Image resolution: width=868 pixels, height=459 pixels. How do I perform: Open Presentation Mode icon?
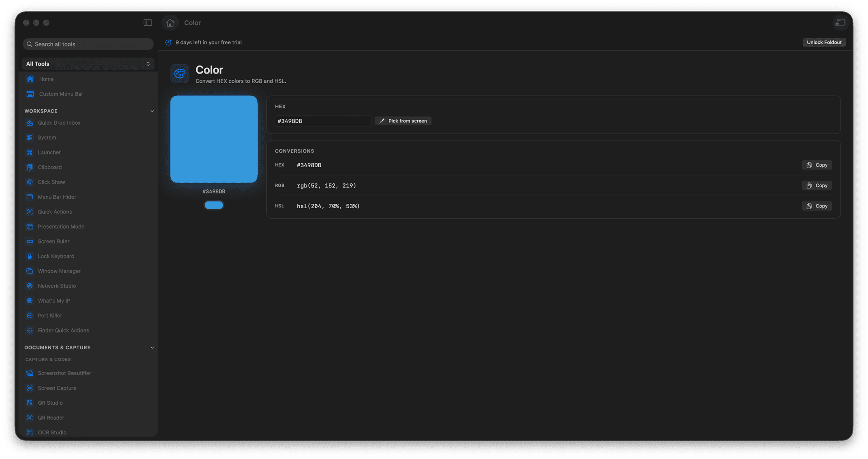tap(30, 227)
